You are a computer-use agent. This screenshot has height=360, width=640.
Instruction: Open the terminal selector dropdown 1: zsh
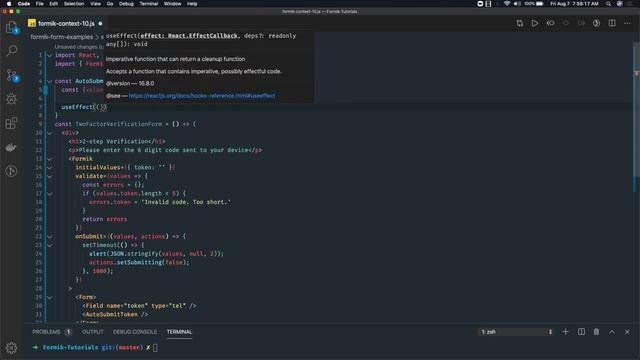(x=516, y=332)
